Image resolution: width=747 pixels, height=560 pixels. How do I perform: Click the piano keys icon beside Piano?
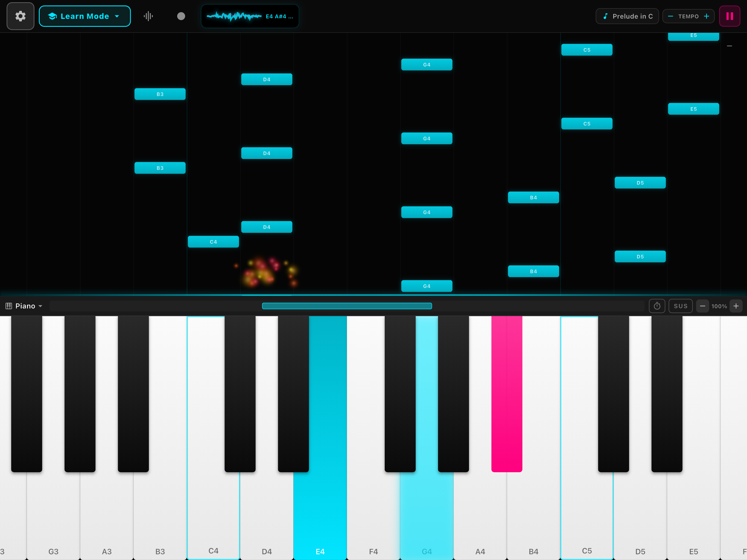(9, 306)
